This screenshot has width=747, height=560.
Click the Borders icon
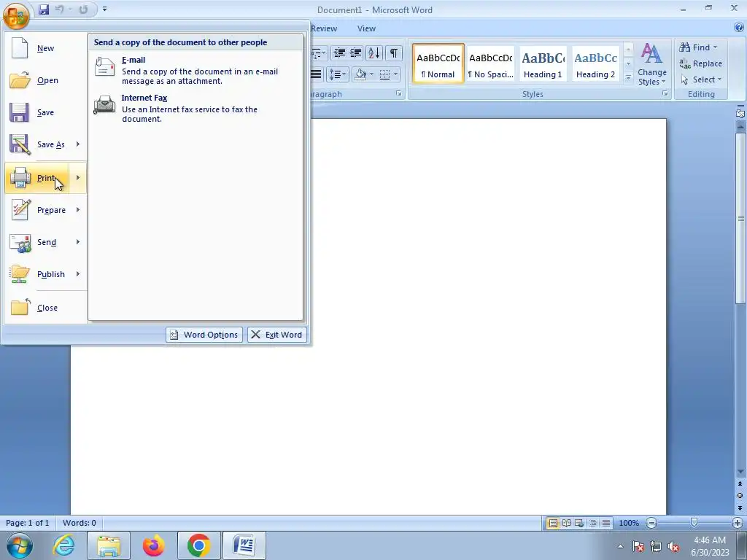[x=385, y=74]
